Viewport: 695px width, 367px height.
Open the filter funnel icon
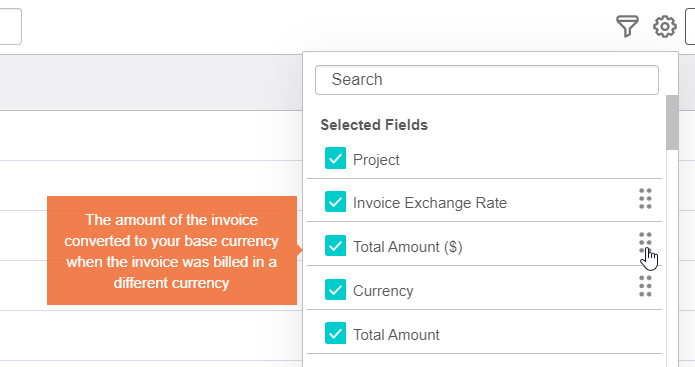click(x=627, y=26)
